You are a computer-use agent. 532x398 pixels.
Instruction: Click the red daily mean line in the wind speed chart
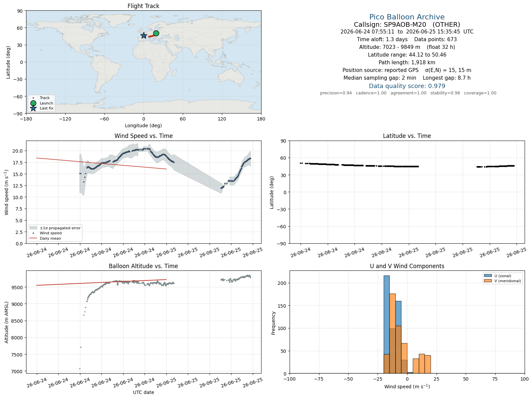(101, 163)
